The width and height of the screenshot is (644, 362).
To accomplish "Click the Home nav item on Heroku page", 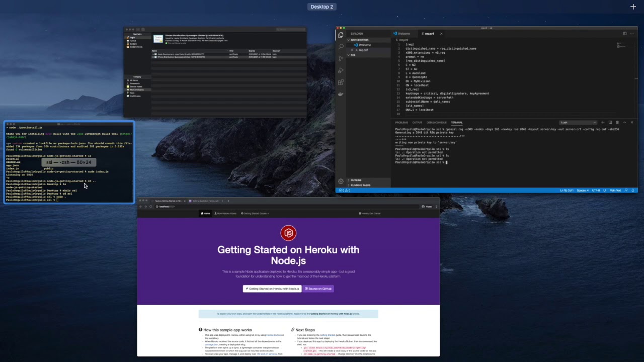I will pos(206,214).
